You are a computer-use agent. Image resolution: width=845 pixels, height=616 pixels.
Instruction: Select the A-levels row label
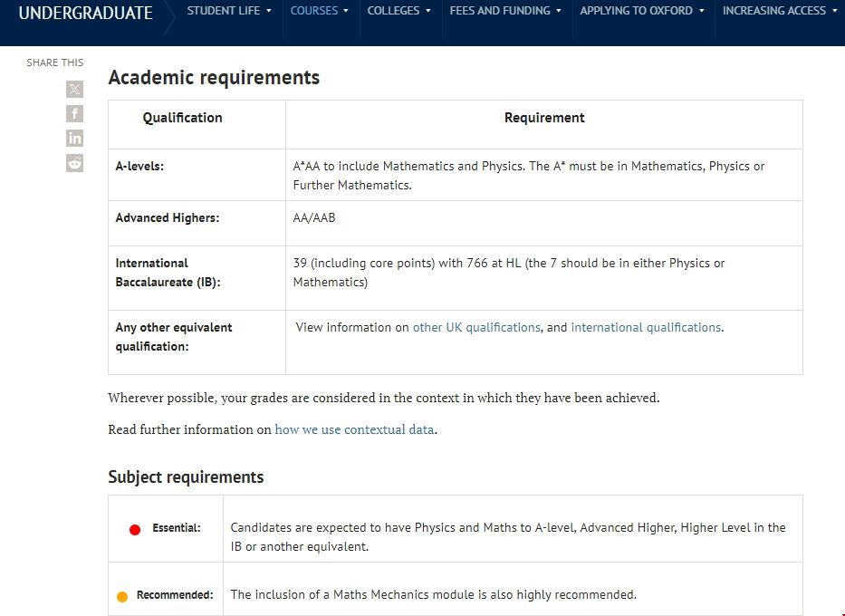(x=139, y=167)
